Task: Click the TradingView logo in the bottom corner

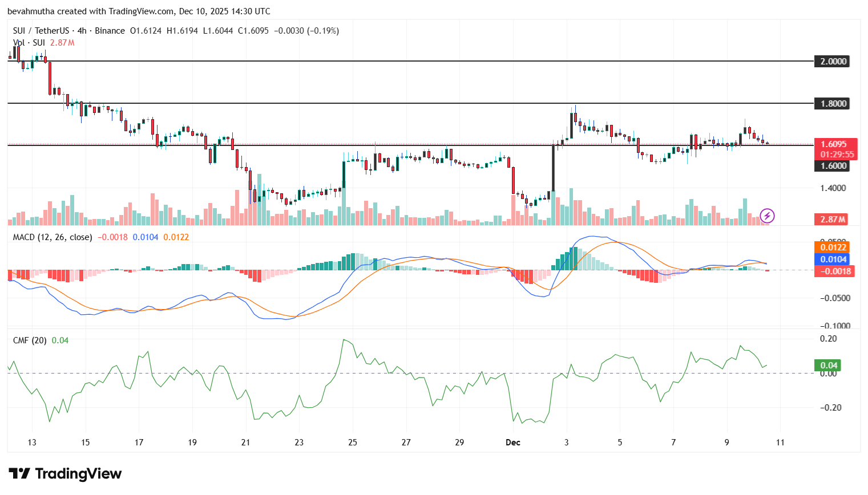Action: click(64, 474)
